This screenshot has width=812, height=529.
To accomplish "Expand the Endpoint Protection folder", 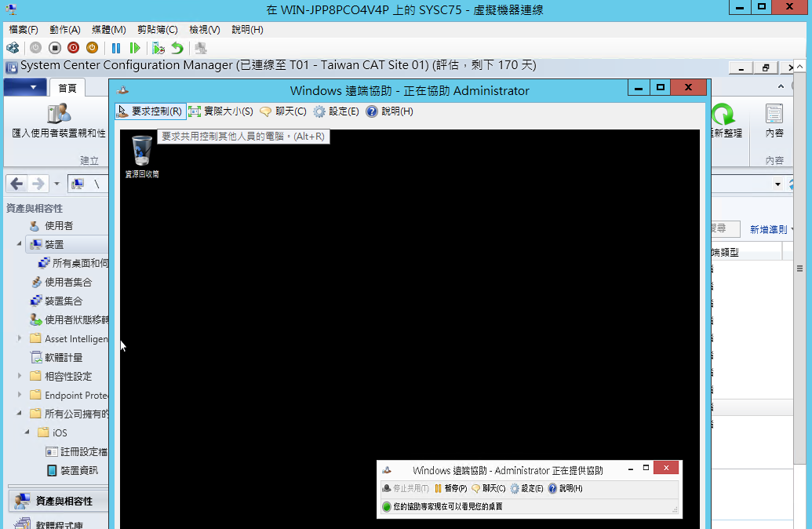I will 19,394.
